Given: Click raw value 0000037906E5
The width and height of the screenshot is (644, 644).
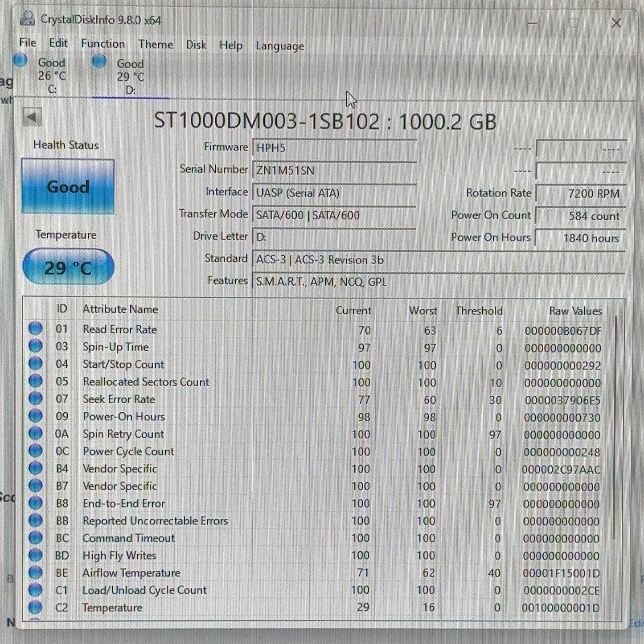Looking at the screenshot, I should (x=562, y=400).
